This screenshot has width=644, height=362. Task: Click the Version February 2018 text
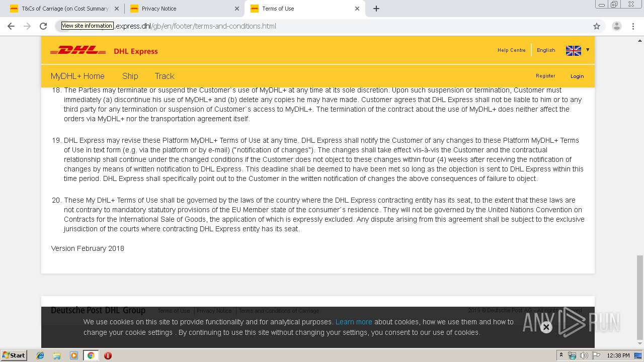pyautogui.click(x=88, y=248)
